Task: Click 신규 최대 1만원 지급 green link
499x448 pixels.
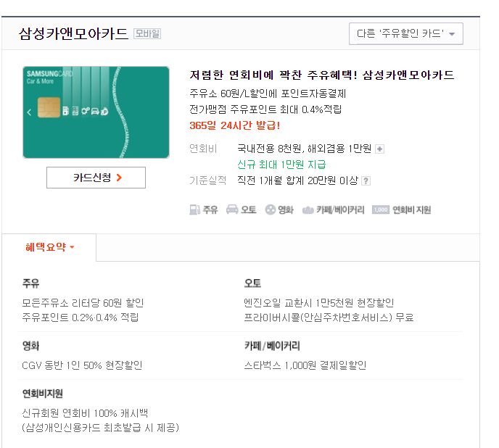Action: pyautogui.click(x=281, y=165)
